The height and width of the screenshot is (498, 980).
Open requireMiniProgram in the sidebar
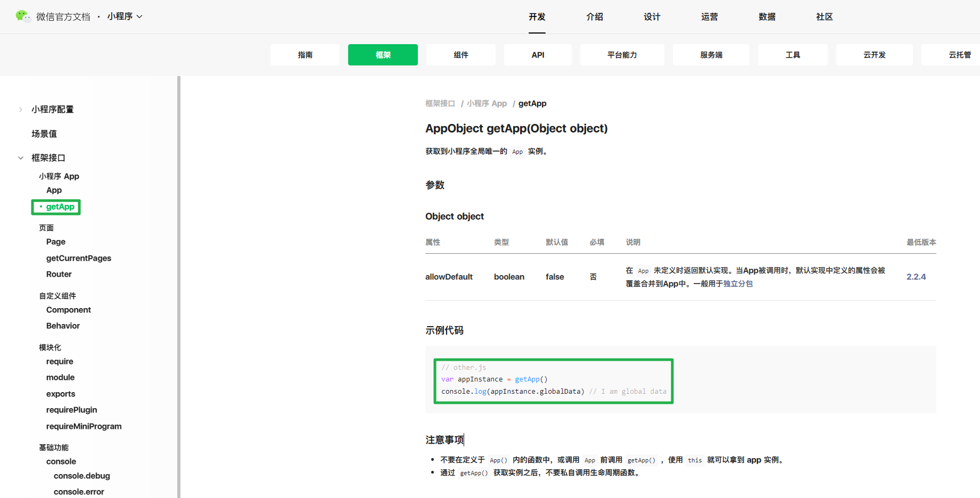coord(84,427)
